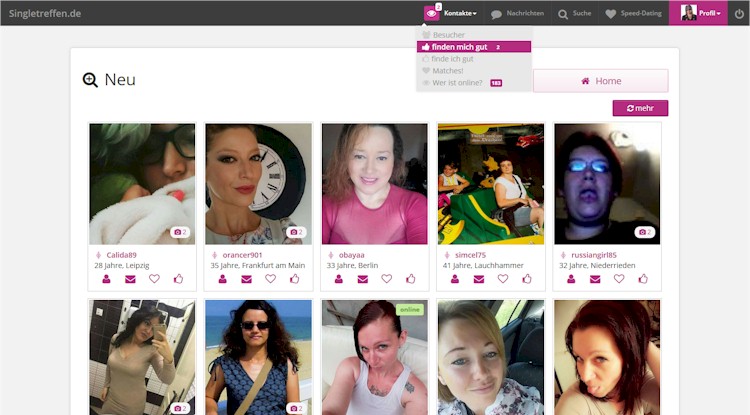Send message to obayaa
Image resolution: width=750 pixels, height=415 pixels.
[363, 279]
